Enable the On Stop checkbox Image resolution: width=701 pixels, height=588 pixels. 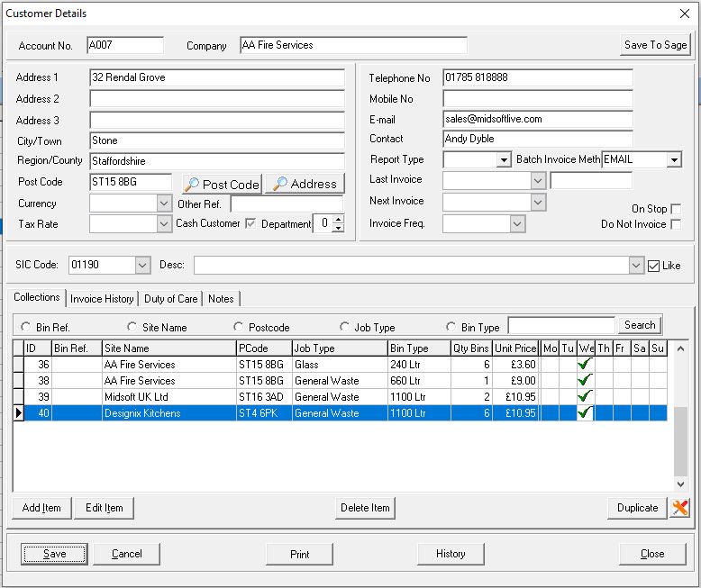676,209
